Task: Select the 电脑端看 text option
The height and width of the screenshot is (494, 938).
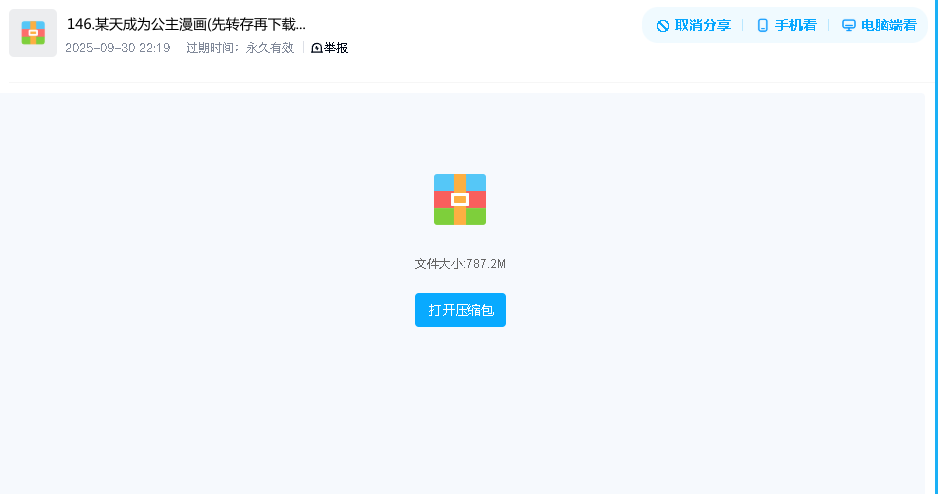Action: tap(888, 26)
